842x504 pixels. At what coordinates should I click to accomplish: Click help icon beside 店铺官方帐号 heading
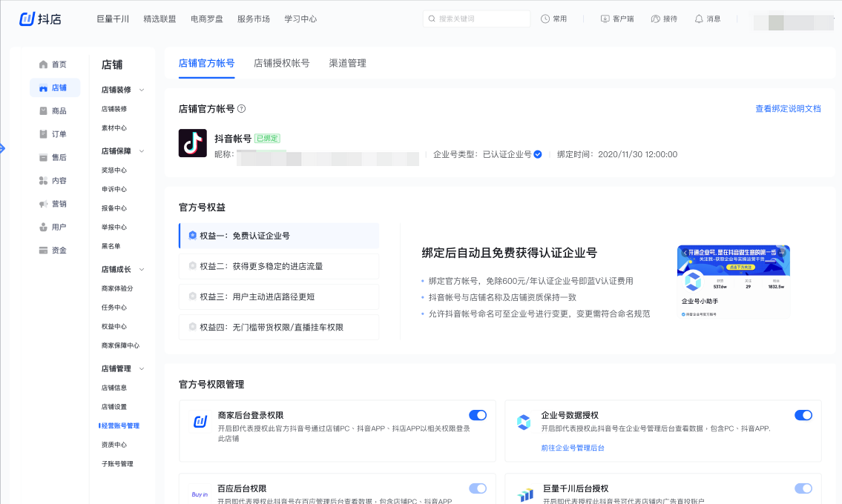(x=242, y=109)
